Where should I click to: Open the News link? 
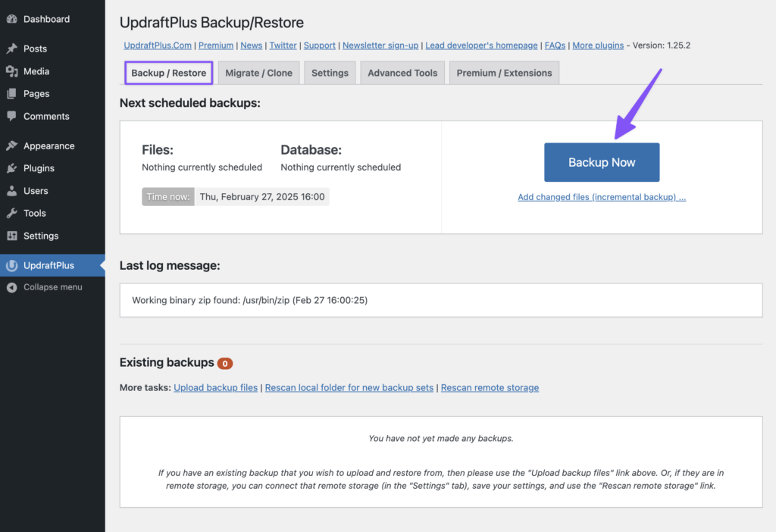tap(252, 45)
